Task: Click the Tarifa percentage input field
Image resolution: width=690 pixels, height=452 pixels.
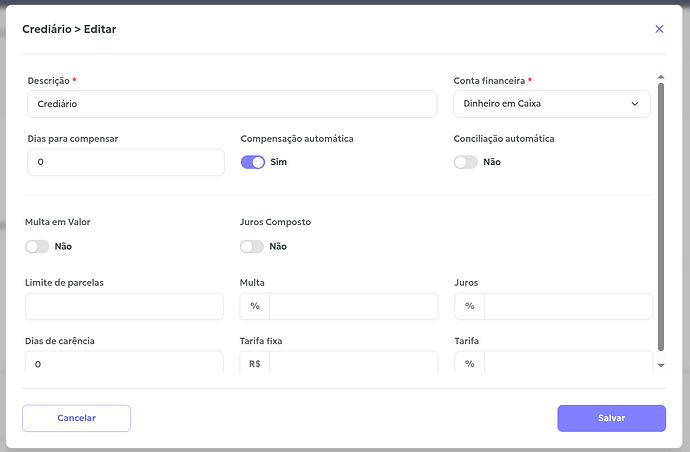Action: tap(567, 362)
